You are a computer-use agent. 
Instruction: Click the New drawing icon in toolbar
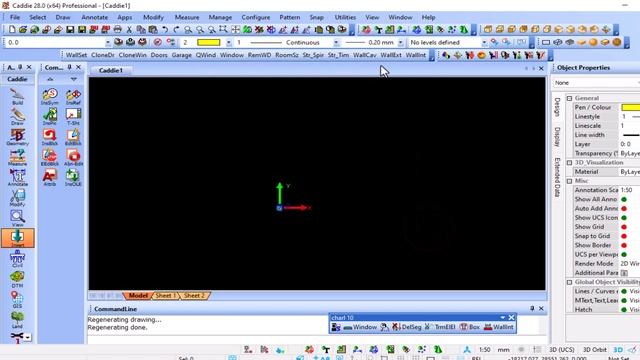coord(12,29)
